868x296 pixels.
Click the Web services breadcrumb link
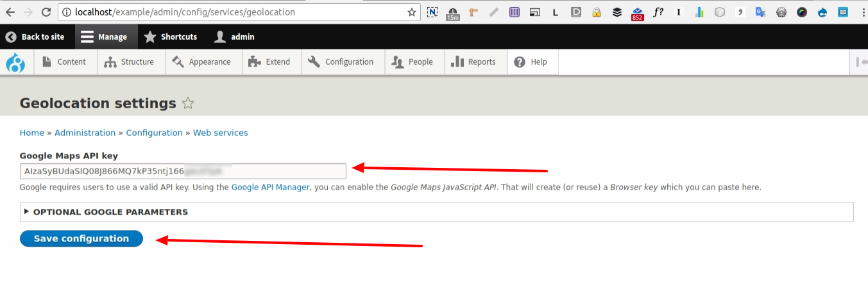(x=220, y=133)
